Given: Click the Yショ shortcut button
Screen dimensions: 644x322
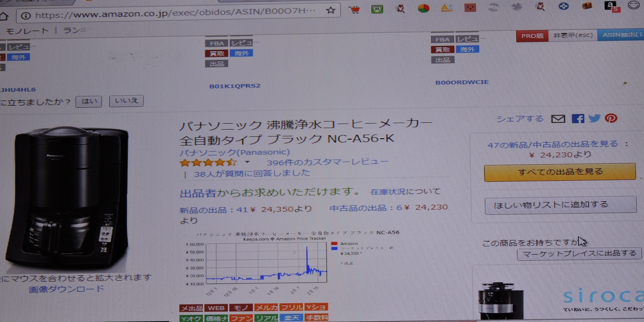Looking at the screenshot, I should pyautogui.click(x=316, y=307).
